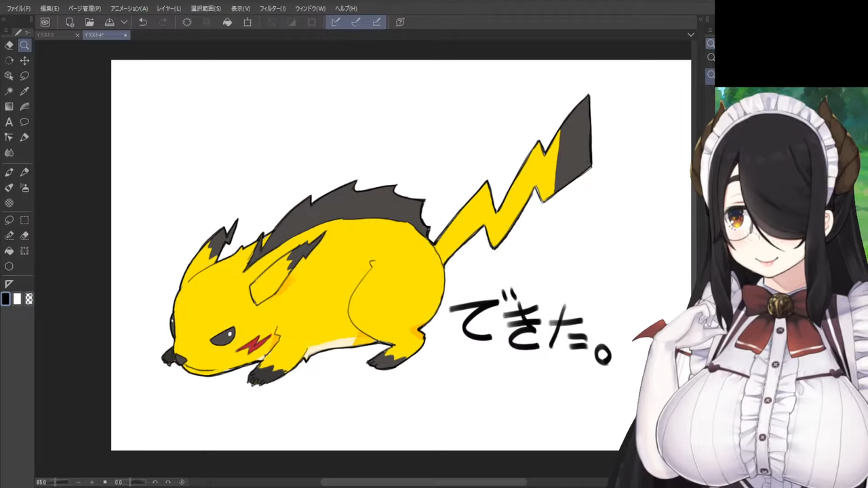The width and height of the screenshot is (868, 488).
Task: Toggle snap to grid
Action: [x=376, y=22]
